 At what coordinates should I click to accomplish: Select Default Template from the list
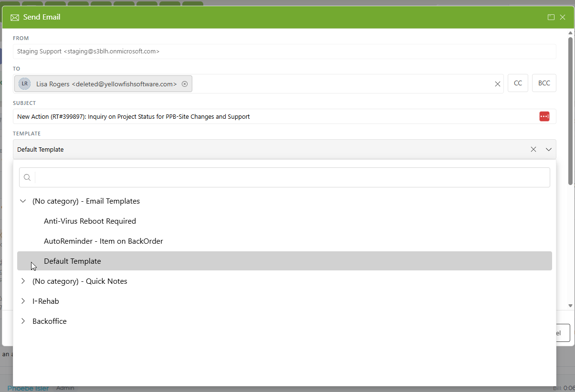click(284, 261)
